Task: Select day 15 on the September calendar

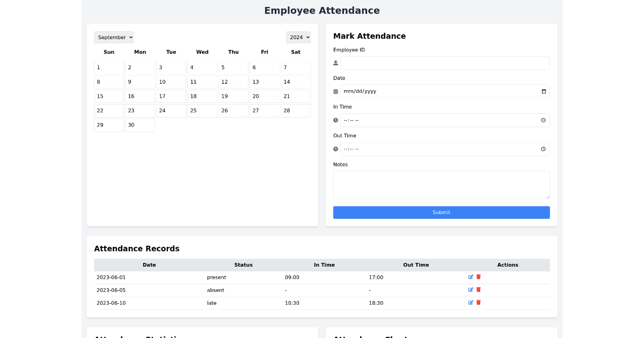Action: pyautogui.click(x=108, y=96)
